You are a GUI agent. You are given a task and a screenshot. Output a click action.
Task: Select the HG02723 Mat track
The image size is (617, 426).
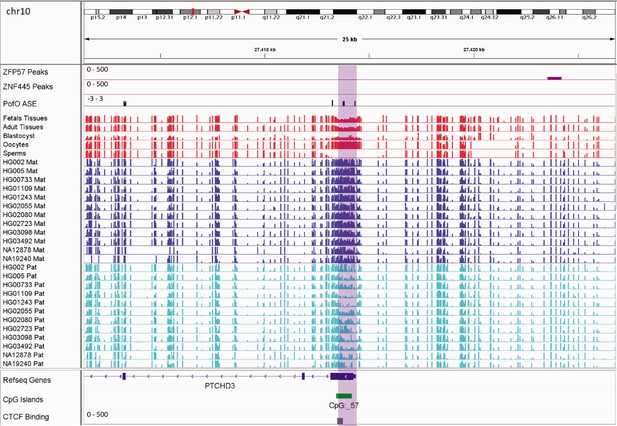pos(24,223)
